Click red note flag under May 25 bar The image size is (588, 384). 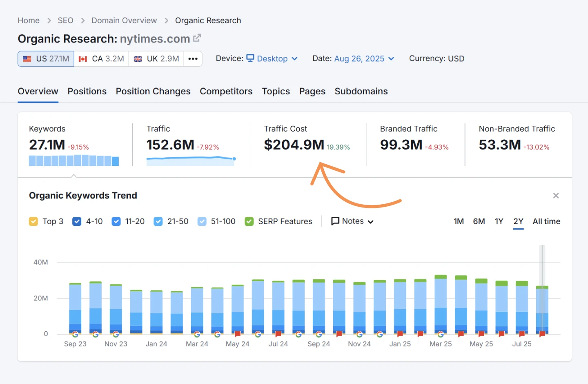click(481, 334)
